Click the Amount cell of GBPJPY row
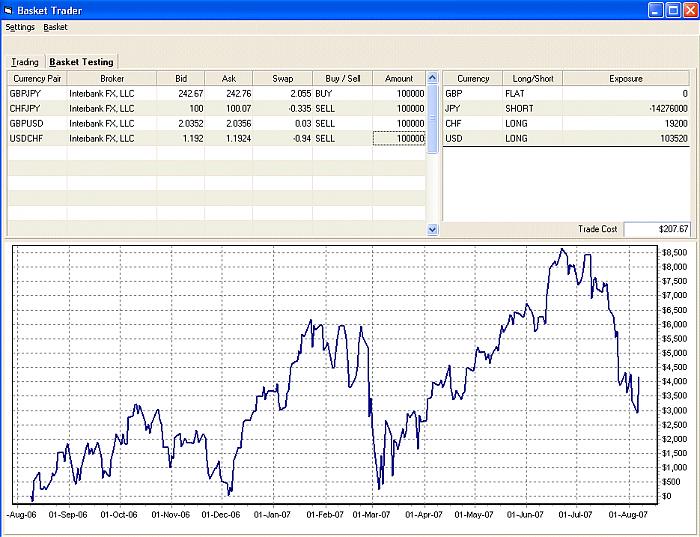The width and height of the screenshot is (700, 537). (x=399, y=94)
